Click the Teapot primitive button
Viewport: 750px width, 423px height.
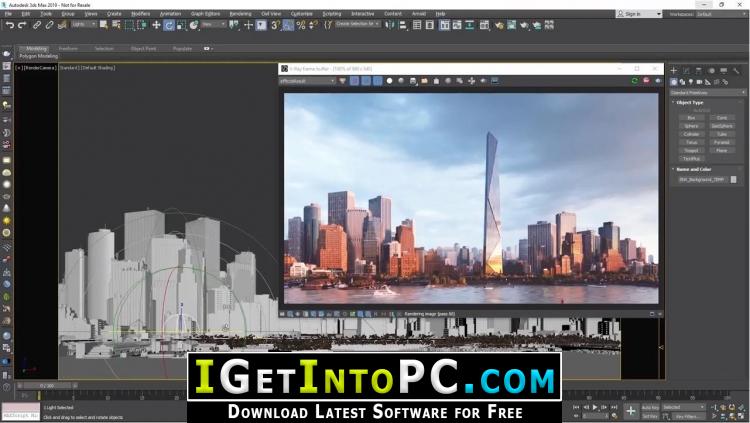tap(691, 150)
